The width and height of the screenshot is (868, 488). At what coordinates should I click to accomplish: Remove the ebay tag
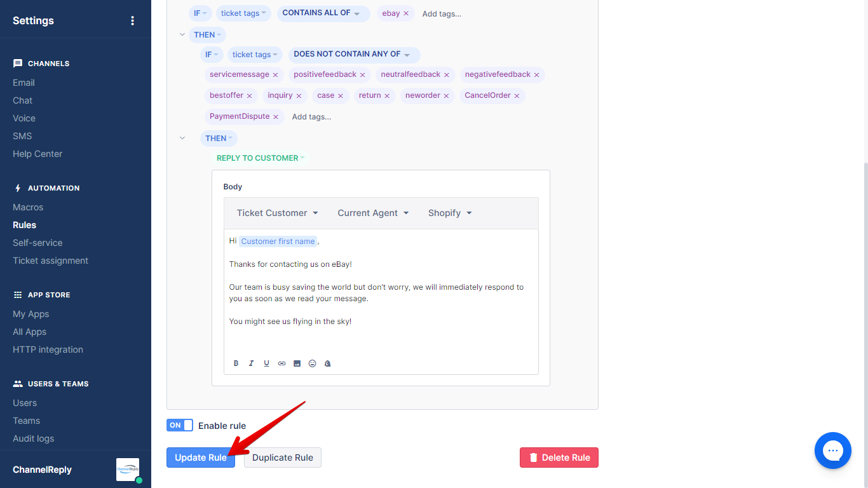click(x=406, y=13)
